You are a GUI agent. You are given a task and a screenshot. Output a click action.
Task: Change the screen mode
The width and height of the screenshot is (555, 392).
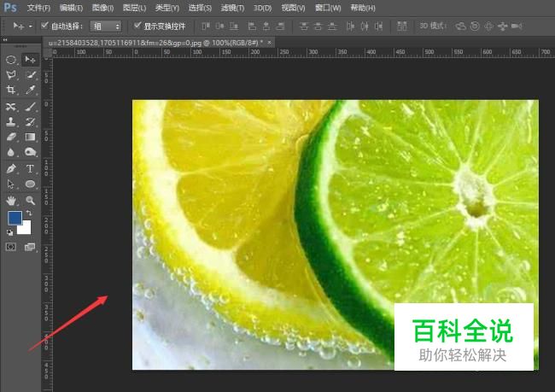point(30,247)
